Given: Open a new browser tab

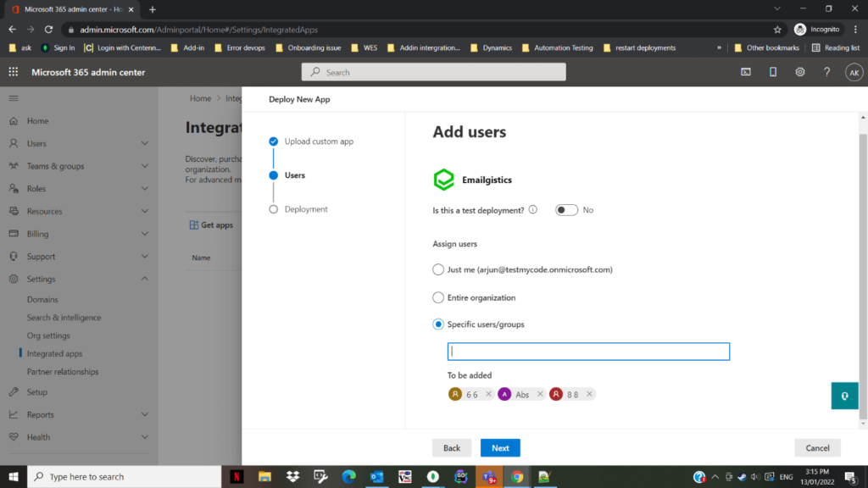Looking at the screenshot, I should 153,9.
